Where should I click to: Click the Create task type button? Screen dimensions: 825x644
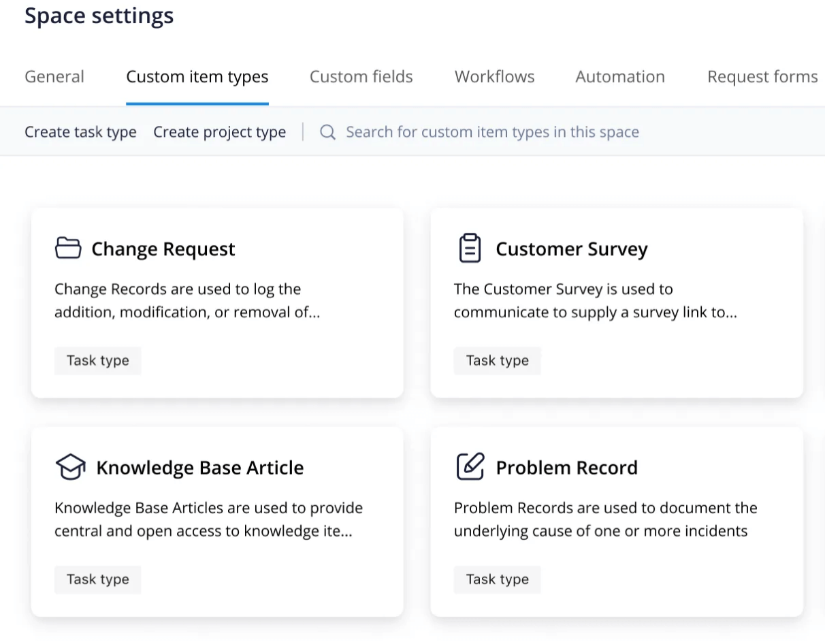click(80, 132)
